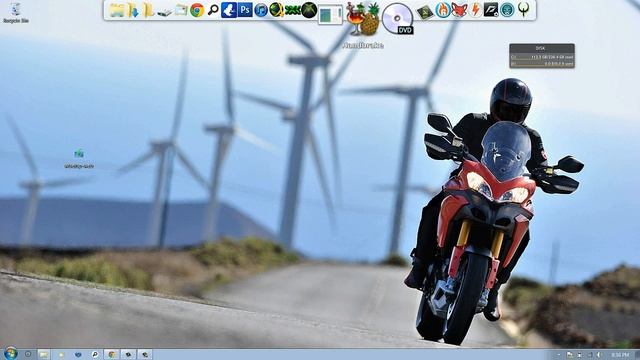Click the small circular taskbar icon beside Start

28,354
